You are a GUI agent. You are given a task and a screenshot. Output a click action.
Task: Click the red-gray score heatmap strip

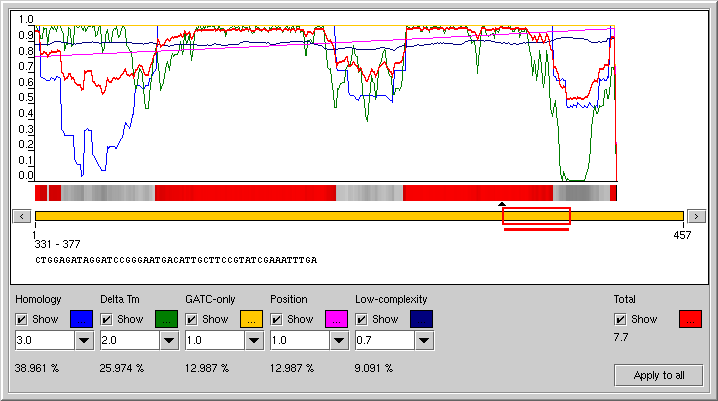pyautogui.click(x=326, y=193)
